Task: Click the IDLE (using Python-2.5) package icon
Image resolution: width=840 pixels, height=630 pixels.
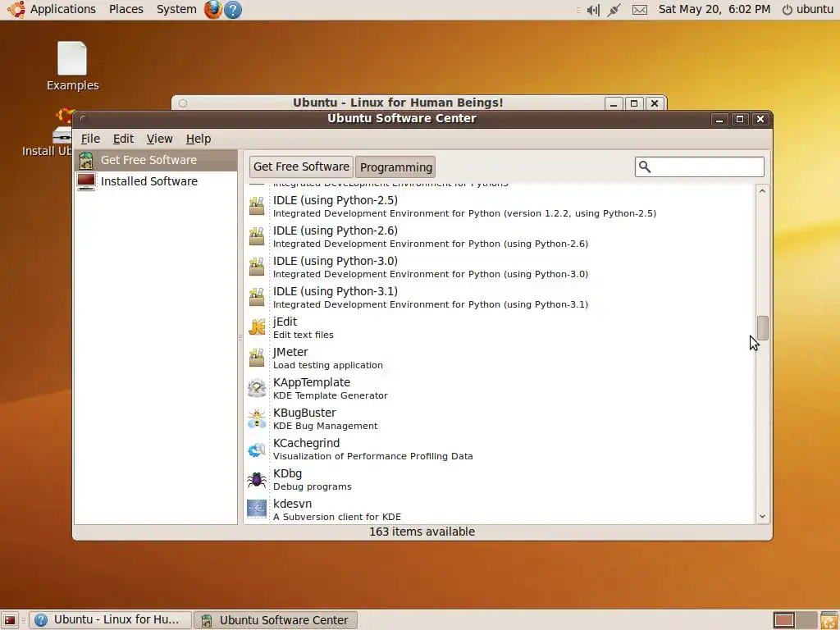Action: (x=257, y=206)
